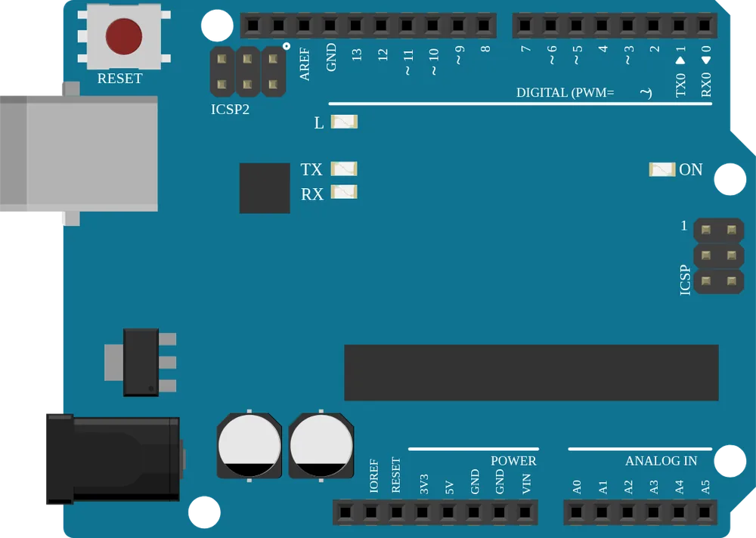Select digital pin 13 socket

[x=355, y=25]
